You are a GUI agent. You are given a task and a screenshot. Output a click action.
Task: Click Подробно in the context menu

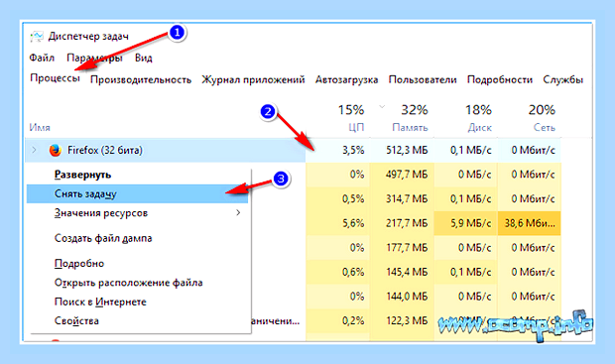pyautogui.click(x=79, y=263)
